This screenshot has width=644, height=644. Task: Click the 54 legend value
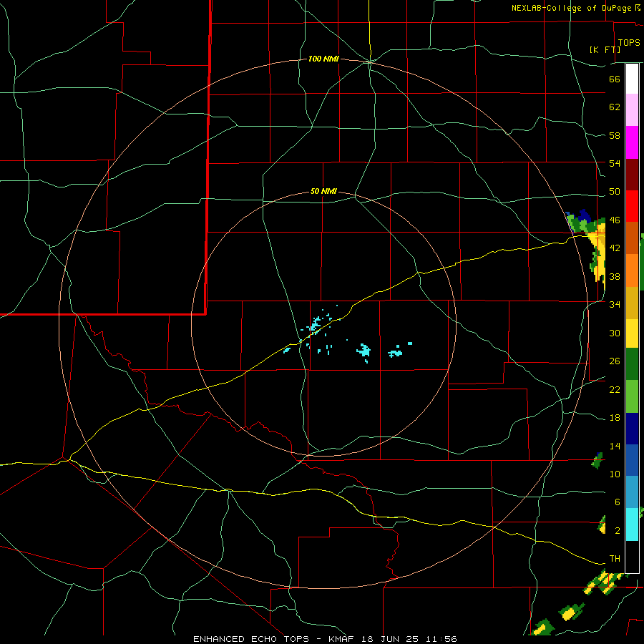(x=615, y=163)
